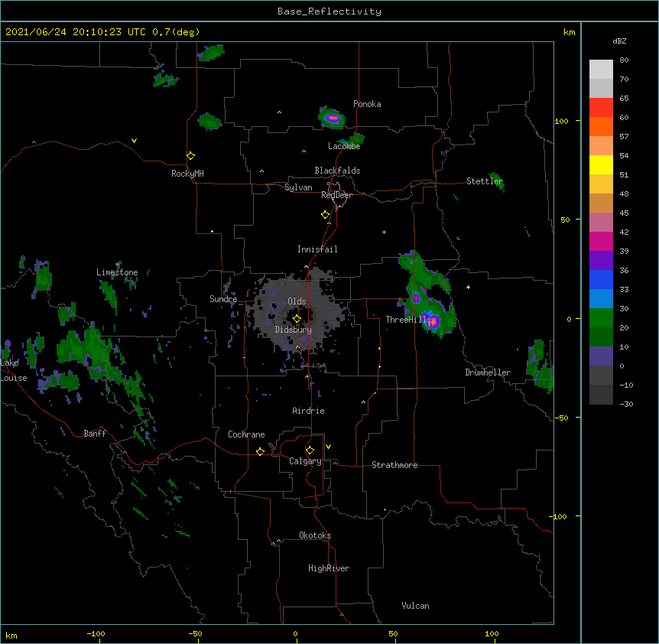
Task: Click the yellow station marker south of RedDeer
Action: tap(326, 215)
